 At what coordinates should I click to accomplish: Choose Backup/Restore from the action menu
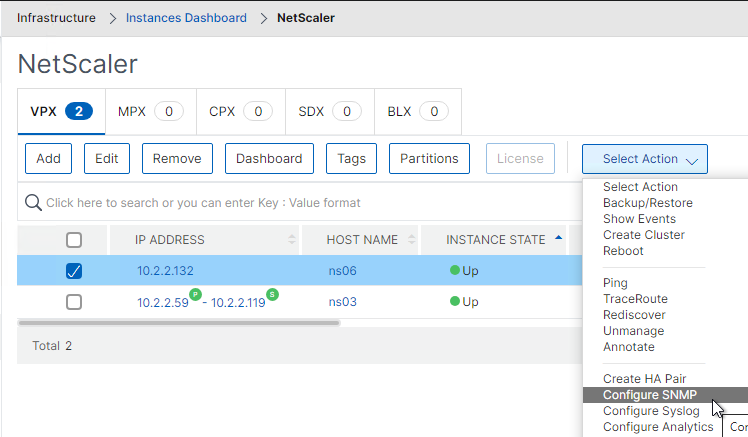pos(647,203)
